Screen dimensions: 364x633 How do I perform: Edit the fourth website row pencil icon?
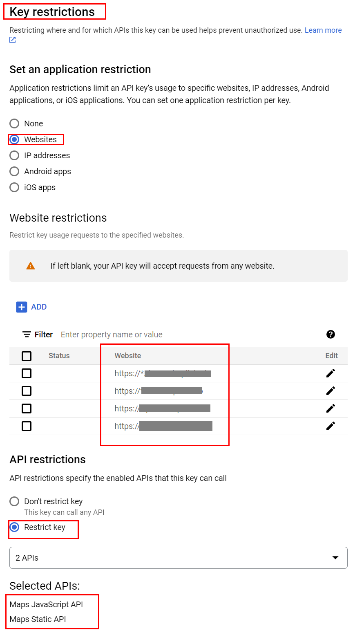[331, 426]
